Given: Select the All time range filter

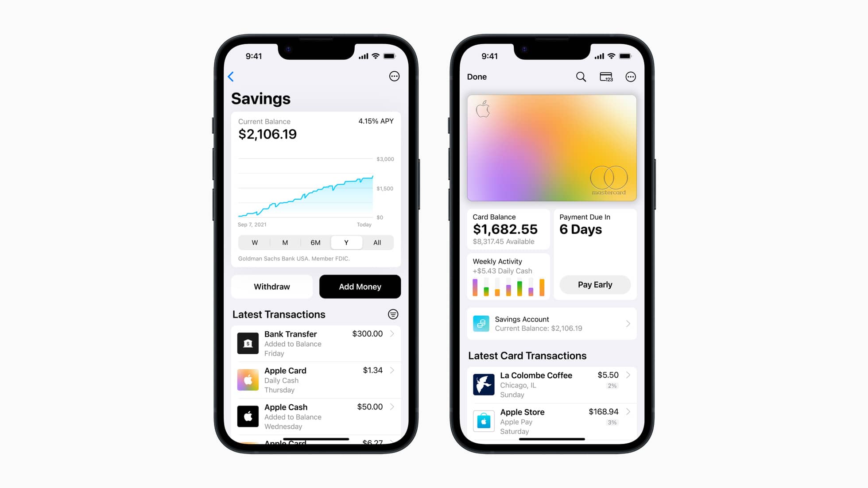Looking at the screenshot, I should click(377, 243).
